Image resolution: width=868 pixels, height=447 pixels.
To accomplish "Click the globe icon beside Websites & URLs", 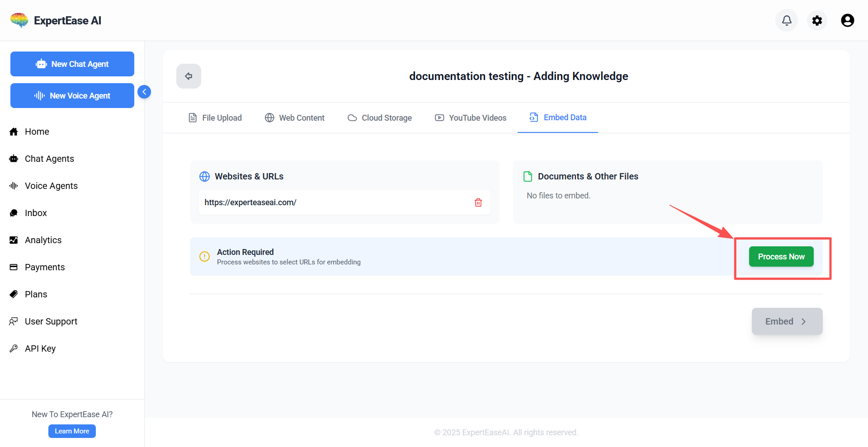I will 204,176.
